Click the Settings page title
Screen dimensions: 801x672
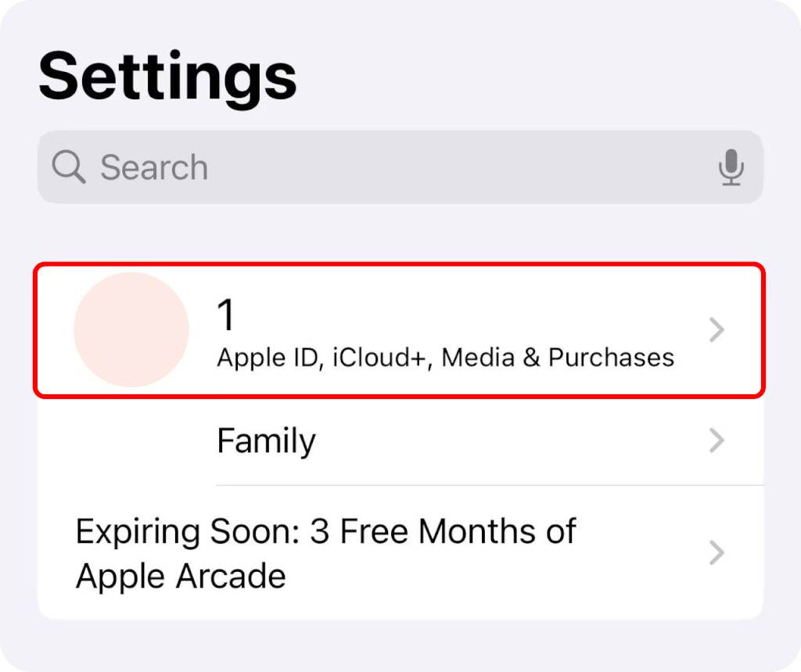(x=167, y=77)
